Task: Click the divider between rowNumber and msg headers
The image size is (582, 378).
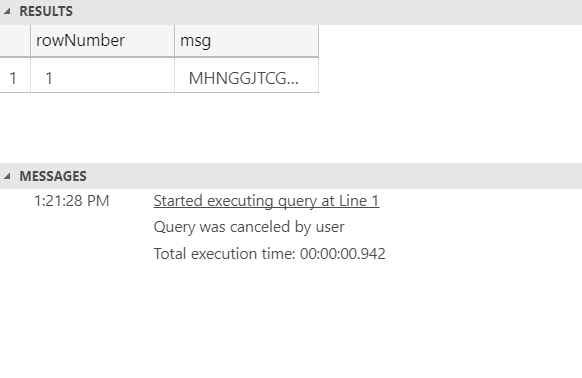Action: 174,41
